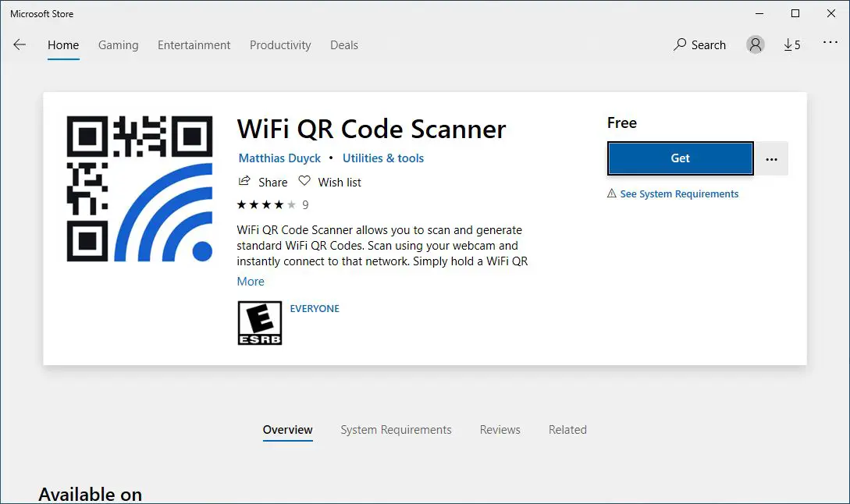
Task: Click the ESRB Everyone rating badge
Action: (259, 323)
